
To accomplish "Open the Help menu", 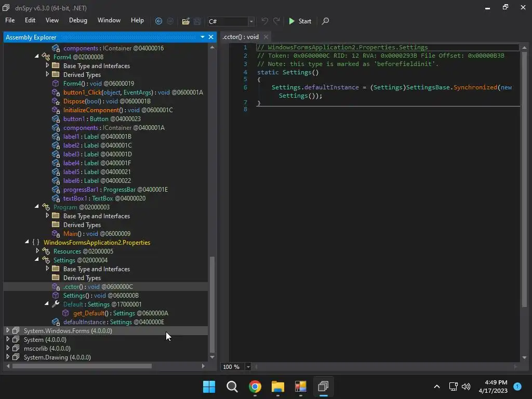I will pyautogui.click(x=137, y=20).
